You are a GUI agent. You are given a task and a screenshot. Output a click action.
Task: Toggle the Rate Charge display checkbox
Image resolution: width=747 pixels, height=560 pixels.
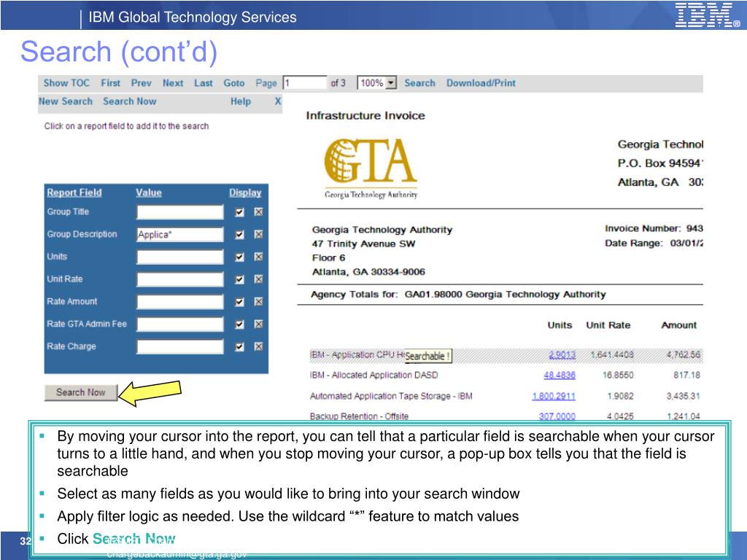(x=239, y=346)
